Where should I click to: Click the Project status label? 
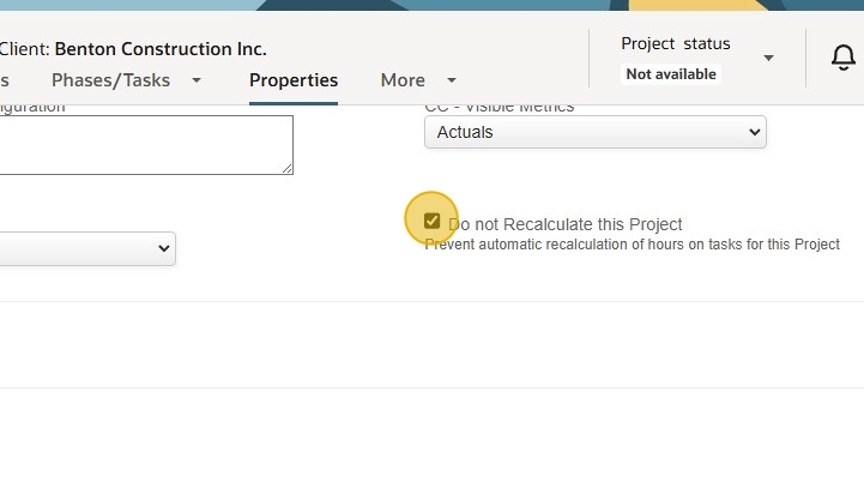pyautogui.click(x=675, y=44)
